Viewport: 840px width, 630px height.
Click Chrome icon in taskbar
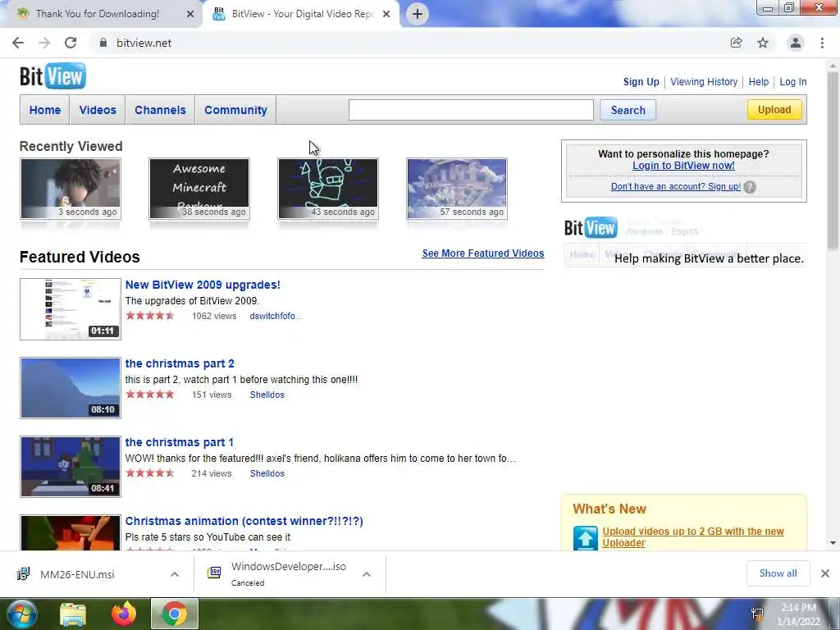175,614
